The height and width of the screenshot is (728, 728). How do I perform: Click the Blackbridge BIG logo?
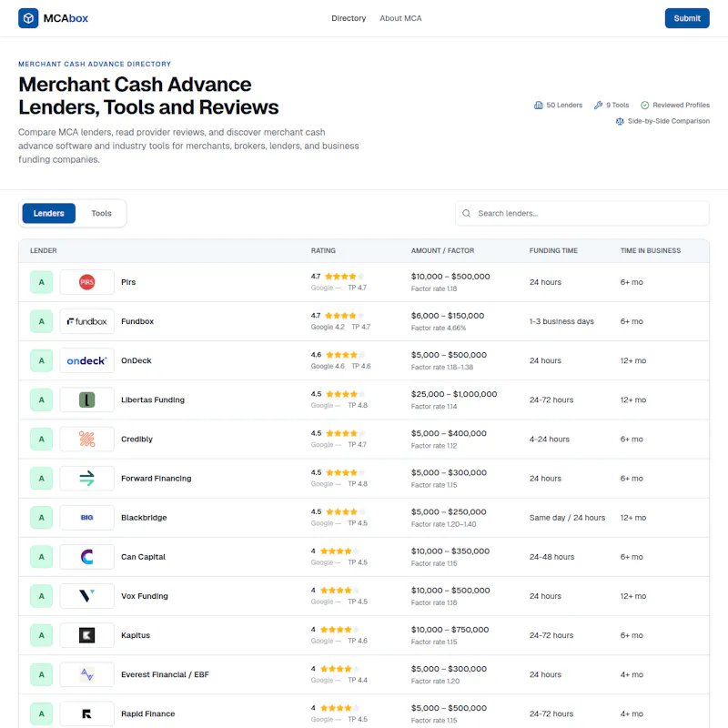[86, 517]
